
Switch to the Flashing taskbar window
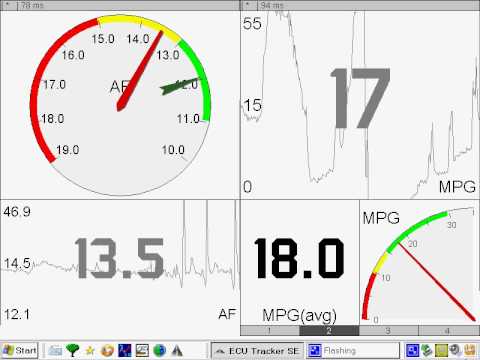click(352, 351)
